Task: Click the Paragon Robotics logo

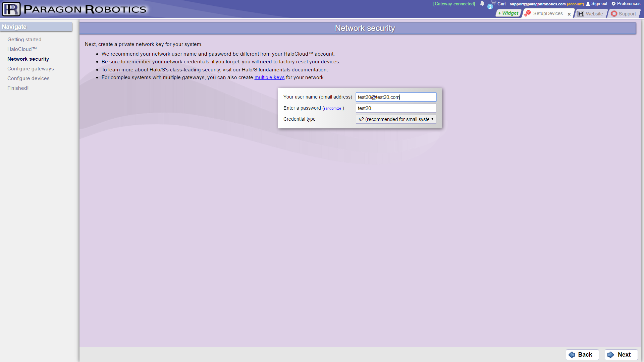Action: coord(74,9)
